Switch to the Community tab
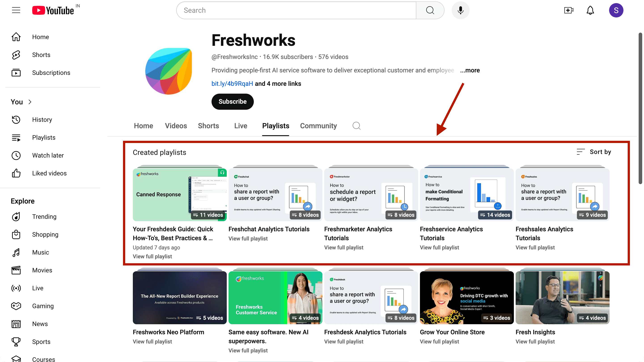Screen dimensions: 644x362 (x=318, y=126)
